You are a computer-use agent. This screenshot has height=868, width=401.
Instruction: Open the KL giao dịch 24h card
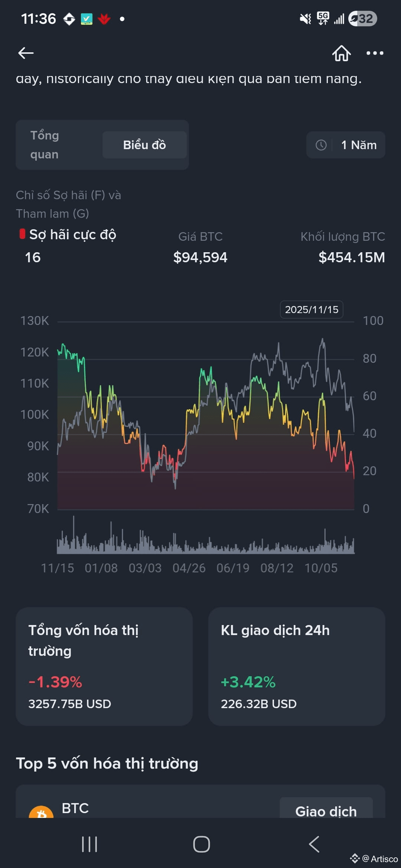pyautogui.click(x=297, y=666)
